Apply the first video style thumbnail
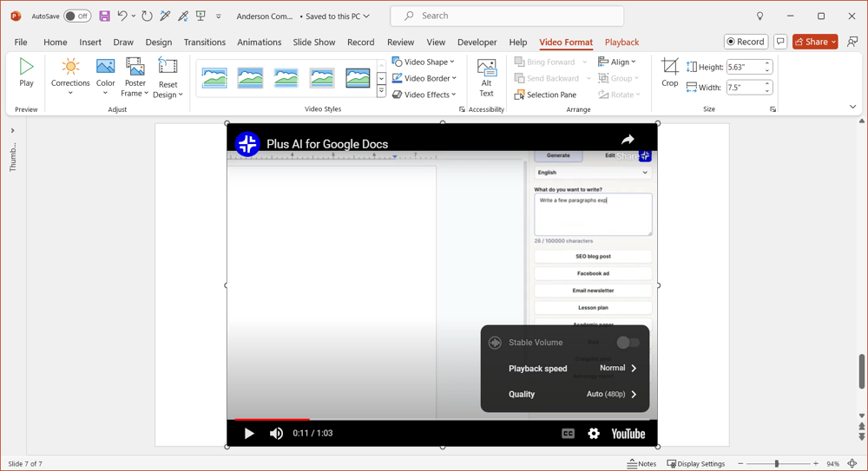868x471 pixels. pyautogui.click(x=214, y=78)
